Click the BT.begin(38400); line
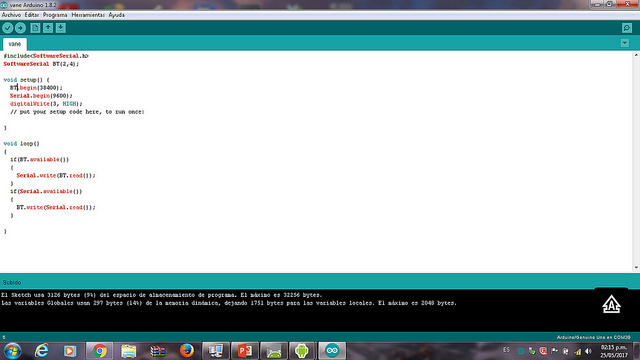This screenshot has width=640, height=360. pyautogui.click(x=36, y=88)
